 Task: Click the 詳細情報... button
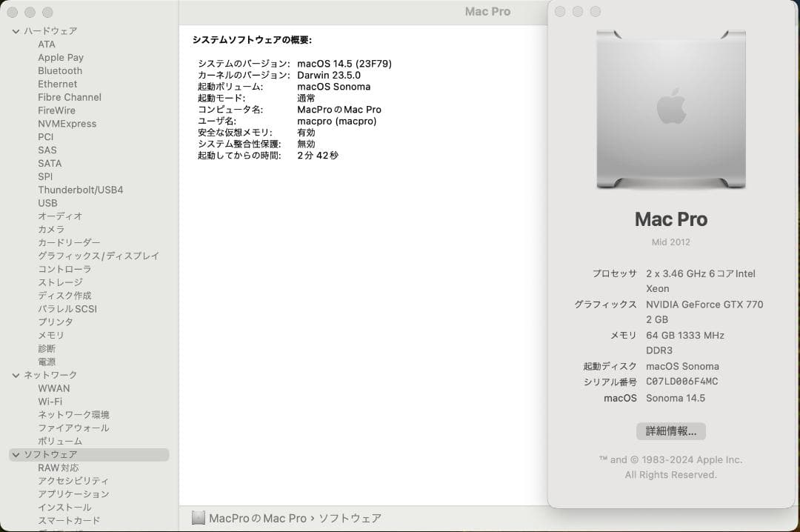pos(671,431)
